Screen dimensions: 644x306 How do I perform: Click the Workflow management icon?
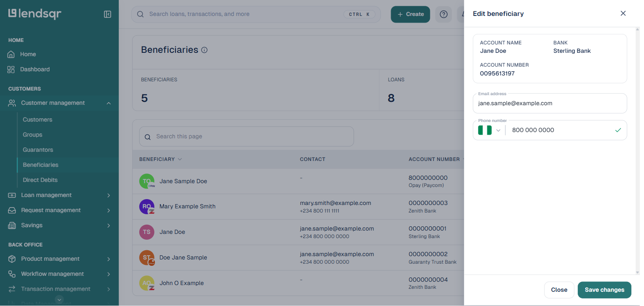tap(12, 274)
